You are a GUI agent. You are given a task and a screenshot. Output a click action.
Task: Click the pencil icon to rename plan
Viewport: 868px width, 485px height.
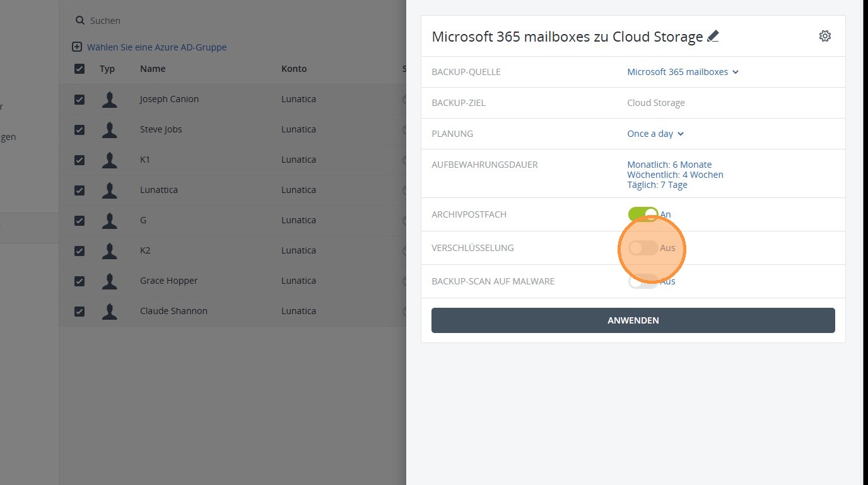click(x=713, y=37)
